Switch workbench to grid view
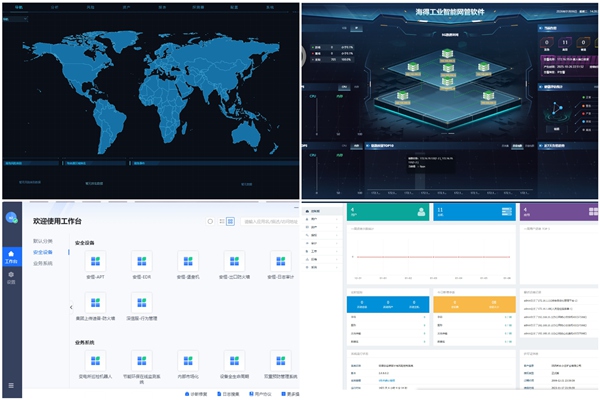This screenshot has width=600, height=400. point(231,221)
